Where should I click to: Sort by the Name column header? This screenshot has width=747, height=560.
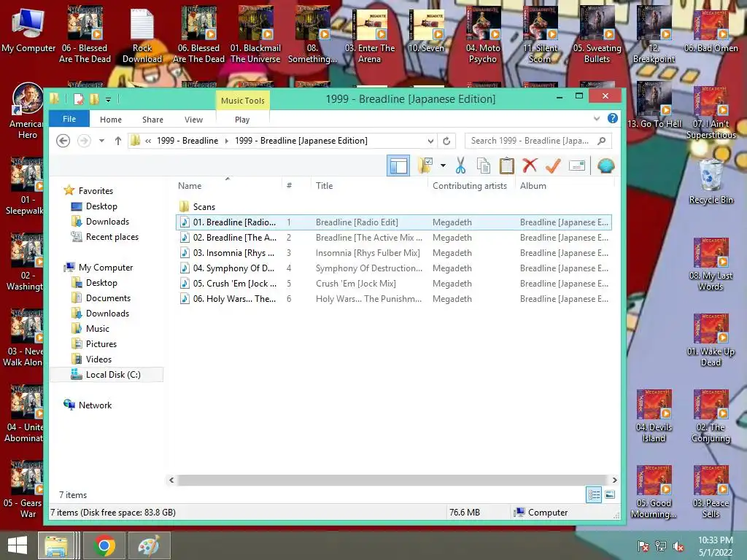click(190, 186)
